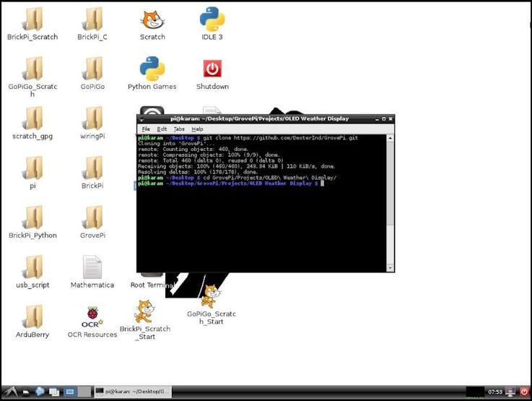532x401 pixels.
Task: Open the GoPiGo_Scratch folder icon
Action: pos(32,69)
